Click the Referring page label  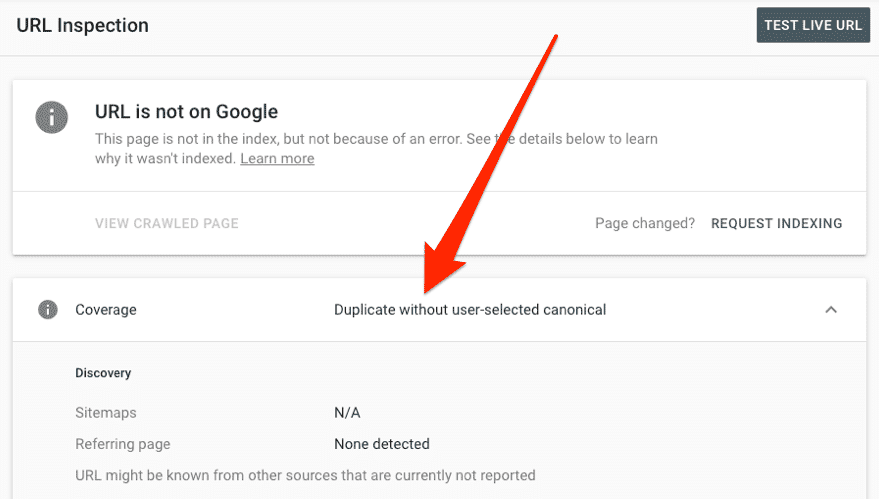[x=123, y=444]
